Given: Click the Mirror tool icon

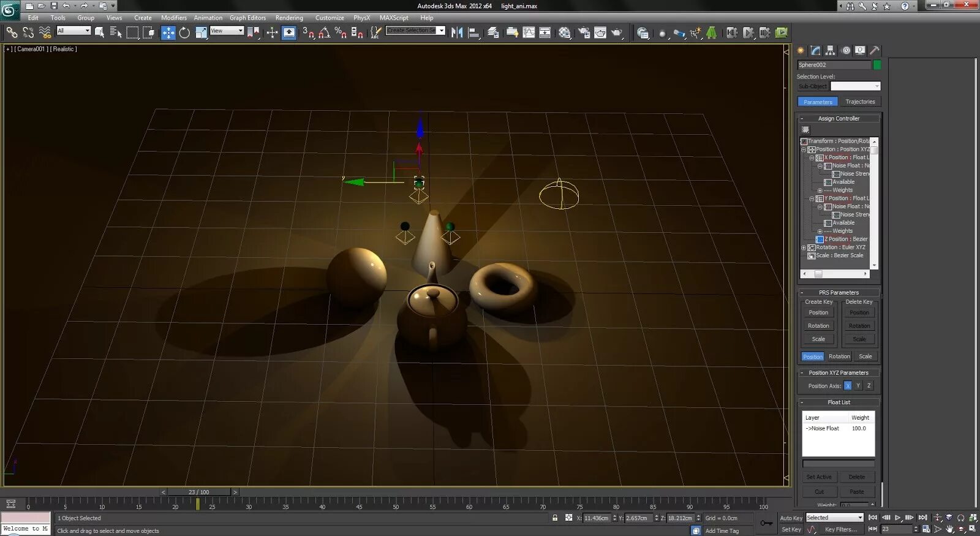Looking at the screenshot, I should point(457,33).
